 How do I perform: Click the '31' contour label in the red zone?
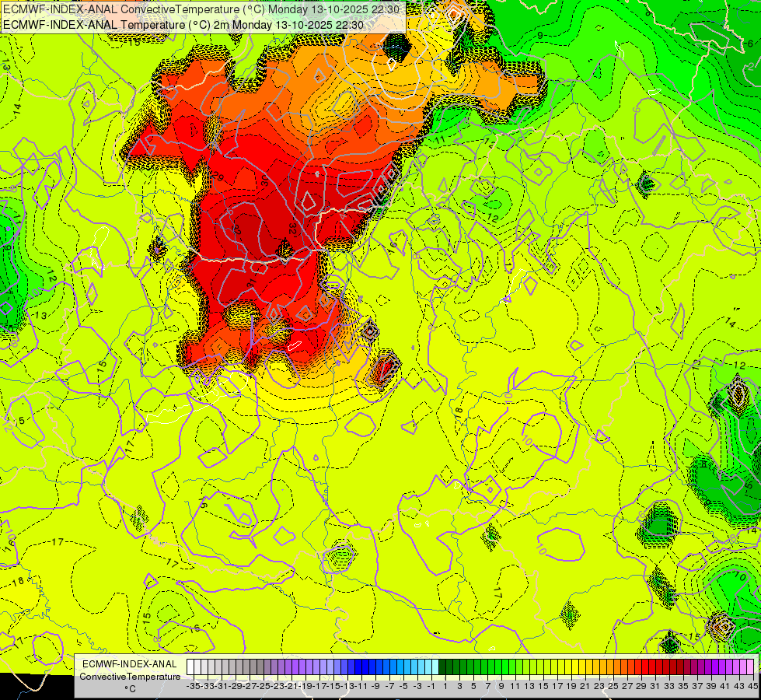(x=251, y=282)
